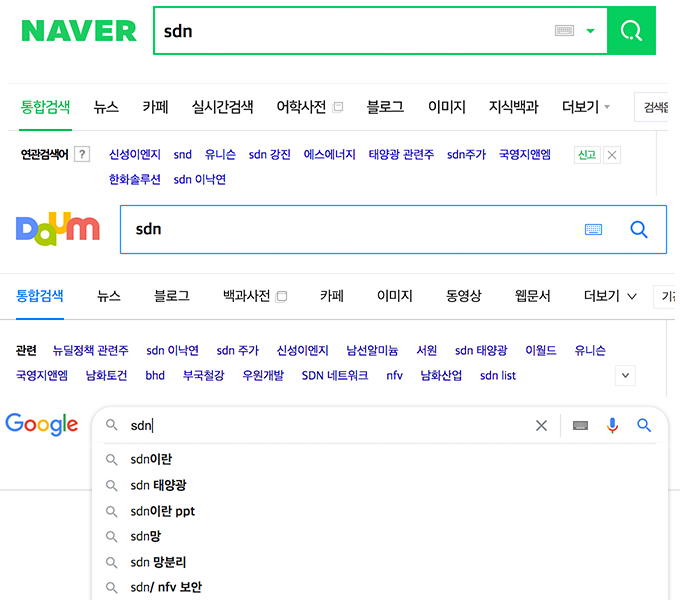The width and height of the screenshot is (680, 600).
Task: Click the Google logo
Action: pos(42,424)
